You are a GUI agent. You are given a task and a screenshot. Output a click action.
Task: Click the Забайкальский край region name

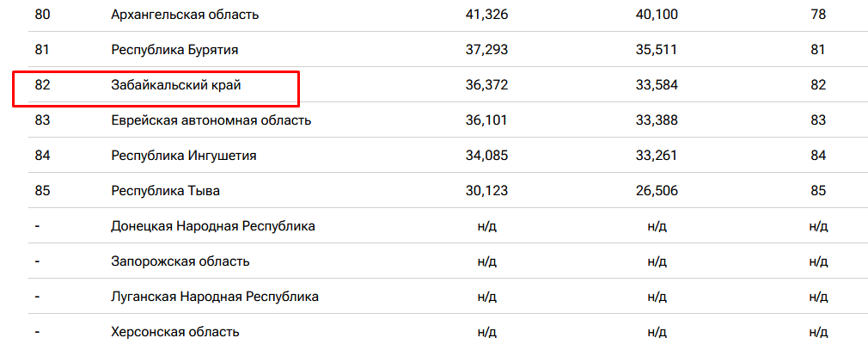tap(176, 85)
